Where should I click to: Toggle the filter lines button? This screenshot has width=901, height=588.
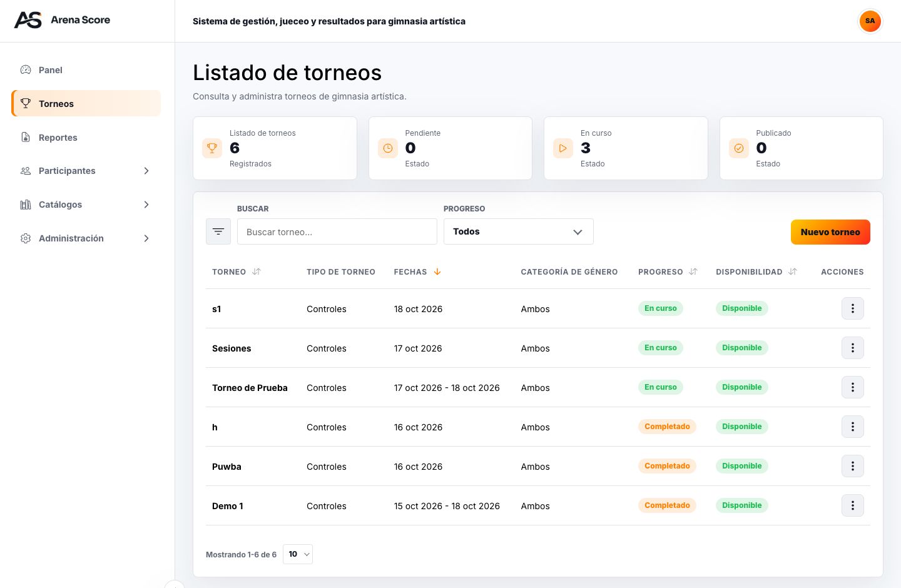pos(218,231)
